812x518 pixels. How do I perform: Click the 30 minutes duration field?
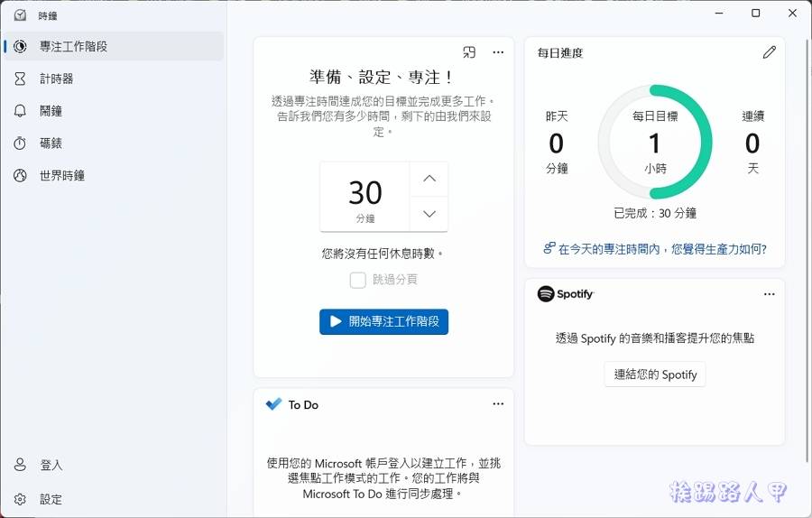[x=365, y=197]
